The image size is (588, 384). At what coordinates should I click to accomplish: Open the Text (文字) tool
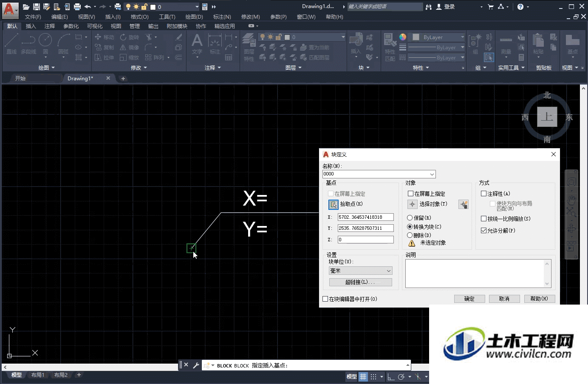(x=197, y=44)
